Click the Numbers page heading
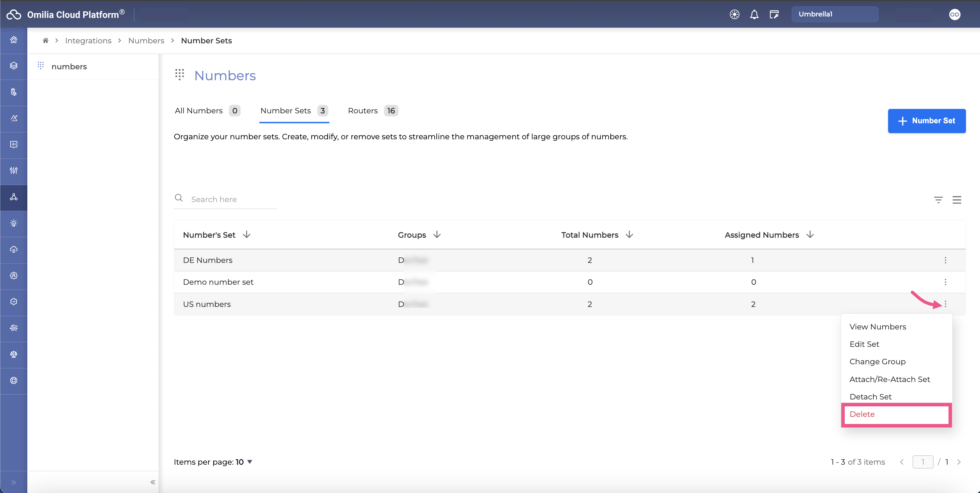This screenshot has width=980, height=493. click(225, 75)
